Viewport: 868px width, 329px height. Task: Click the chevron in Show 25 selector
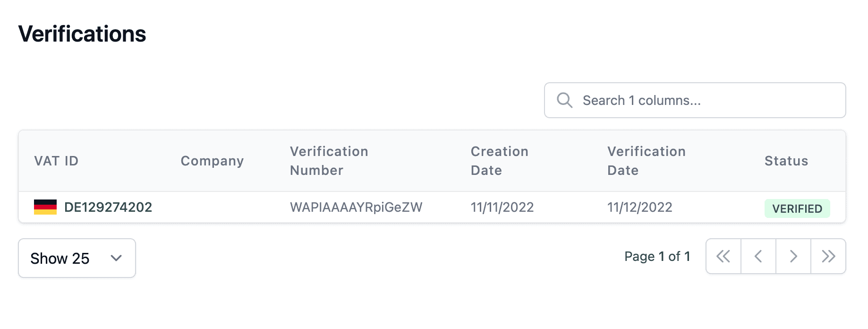click(116, 258)
